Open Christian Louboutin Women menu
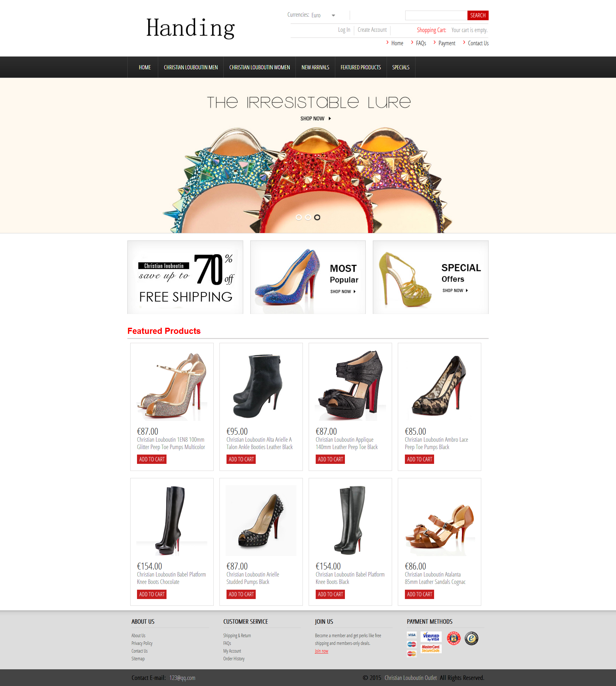Image resolution: width=616 pixels, height=686 pixels. 260,67
